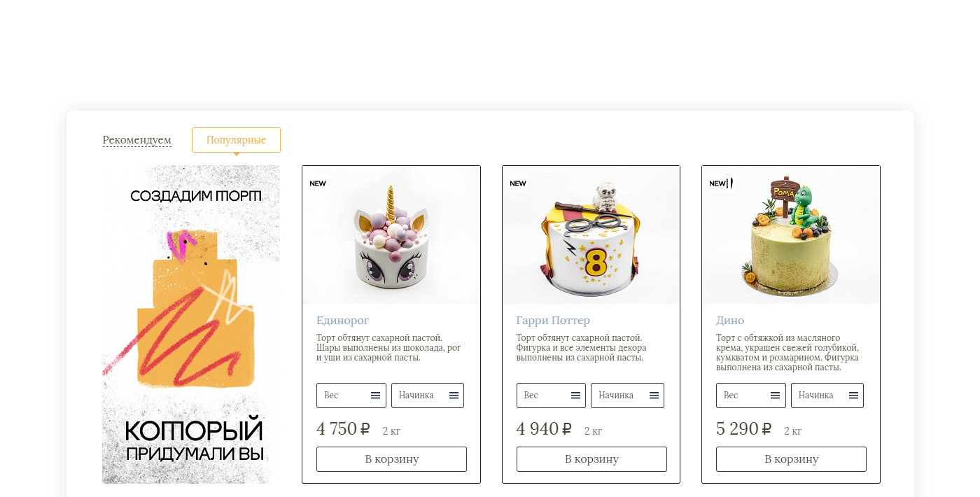The image size is (980, 497).
Task: Open the Начинка dropdown for Гарри Поттер cake
Action: 627,395
